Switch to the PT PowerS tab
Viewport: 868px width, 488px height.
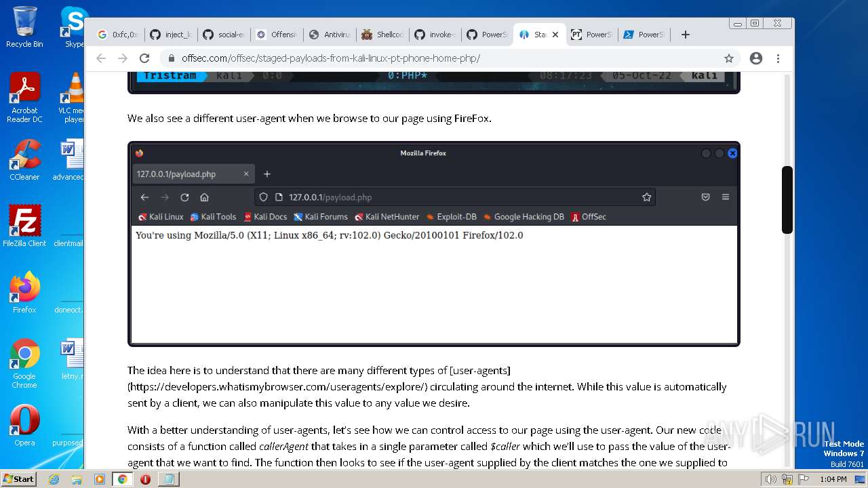[x=591, y=35]
